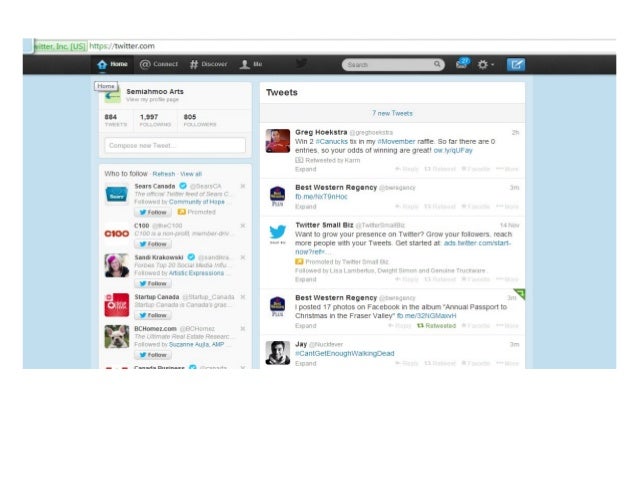Click Startup Canada avatar
Viewport: 638px width, 479px height.
coord(117,305)
